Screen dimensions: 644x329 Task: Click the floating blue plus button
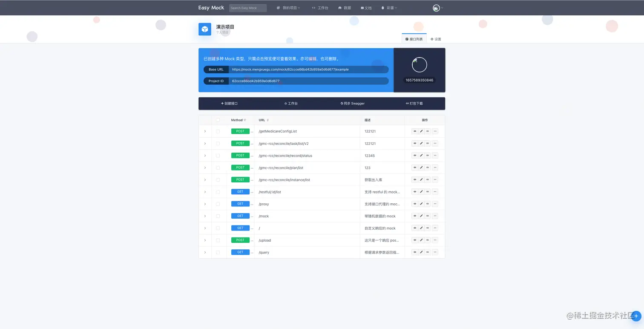(636, 316)
